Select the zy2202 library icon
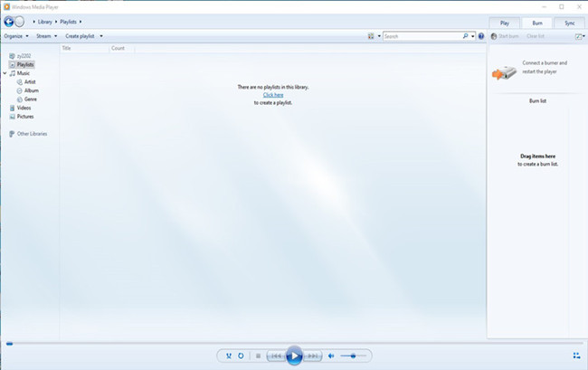This screenshot has width=588, height=370. pos(12,56)
